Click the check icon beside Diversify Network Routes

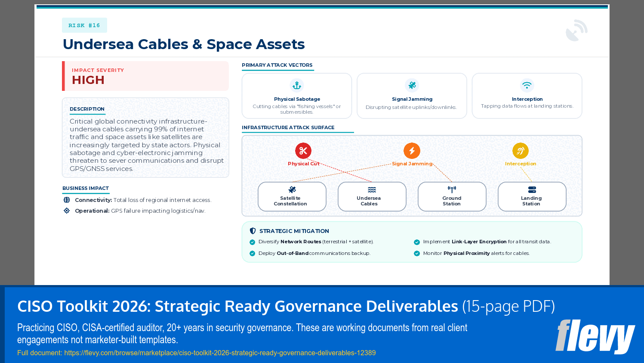click(253, 242)
